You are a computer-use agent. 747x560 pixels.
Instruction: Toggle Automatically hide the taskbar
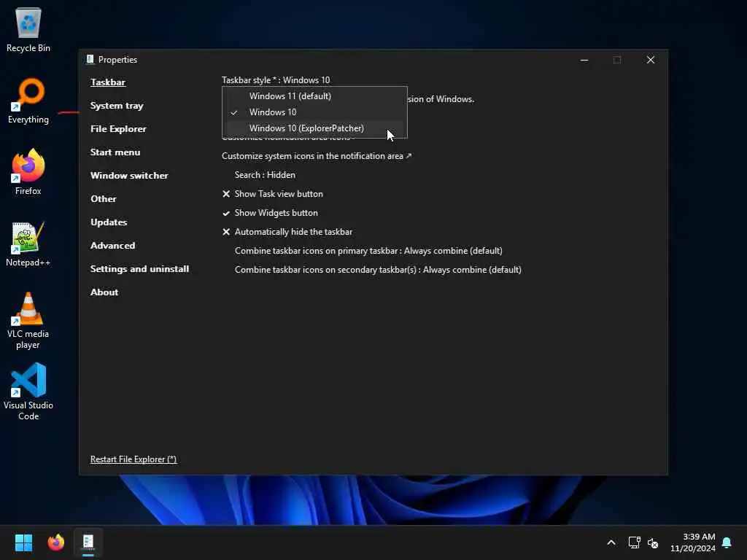coord(287,232)
